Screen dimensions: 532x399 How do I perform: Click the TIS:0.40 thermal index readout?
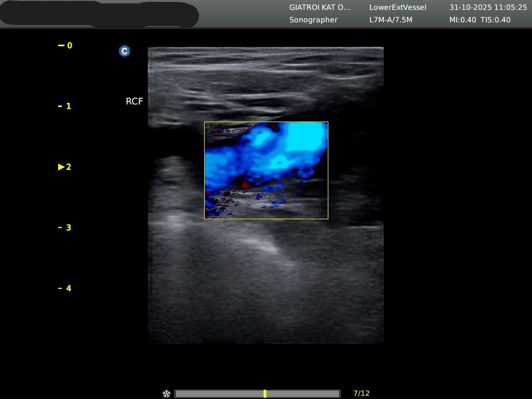tap(496, 20)
